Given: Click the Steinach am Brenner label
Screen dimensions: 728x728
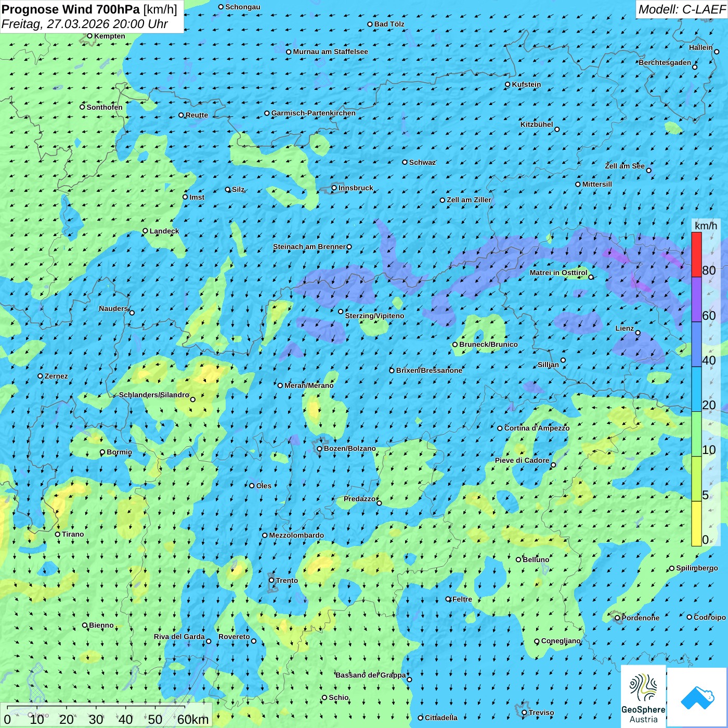Looking at the screenshot, I should [309, 246].
